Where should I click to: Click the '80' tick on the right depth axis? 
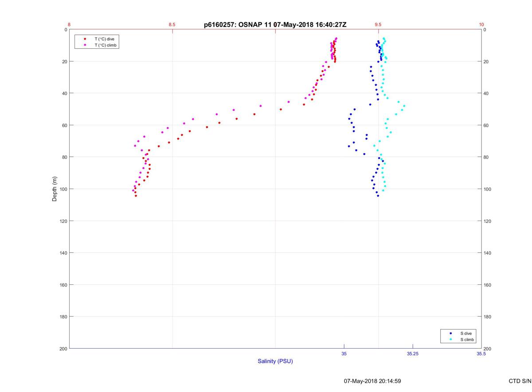486,157
